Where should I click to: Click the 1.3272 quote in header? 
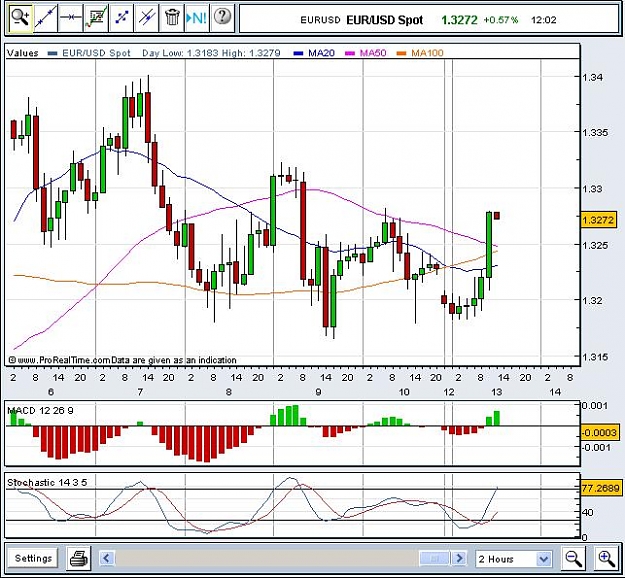[459, 20]
